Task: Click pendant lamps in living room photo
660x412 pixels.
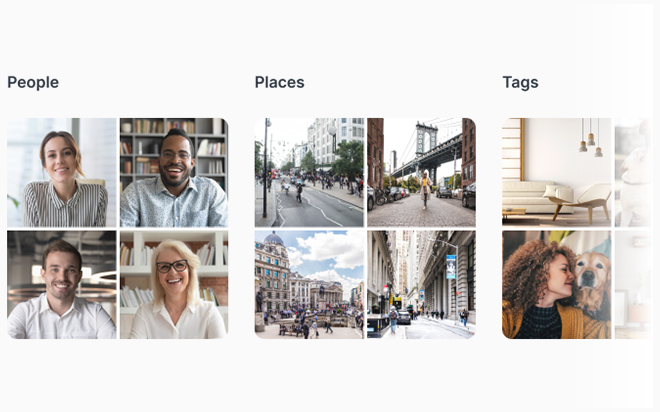Action: click(591, 139)
